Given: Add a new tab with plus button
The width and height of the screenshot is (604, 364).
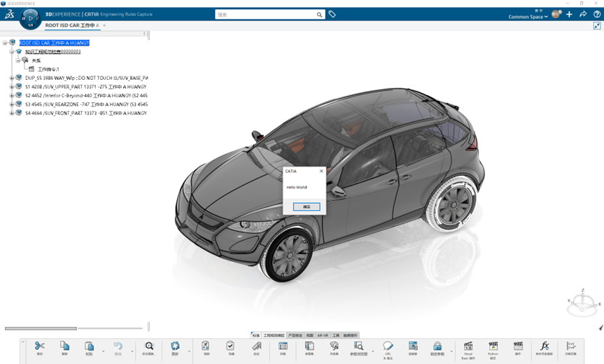Looking at the screenshot, I should click(104, 25).
